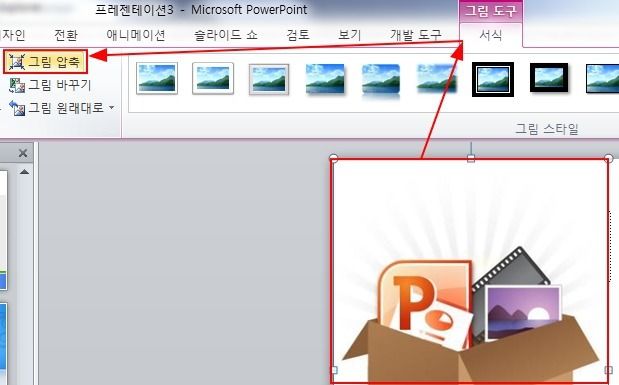Open the 개발 도구 (Developer) tab
The height and width of the screenshot is (385, 619).
coord(416,35)
